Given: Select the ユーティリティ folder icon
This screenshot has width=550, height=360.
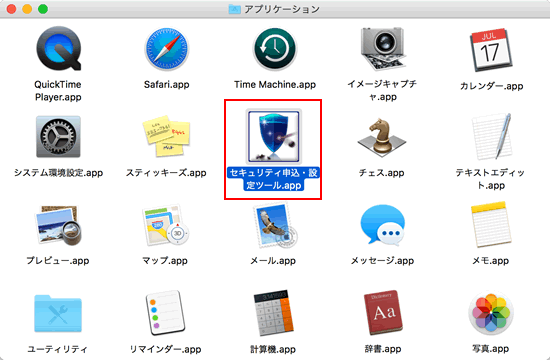Looking at the screenshot, I should tap(58, 313).
